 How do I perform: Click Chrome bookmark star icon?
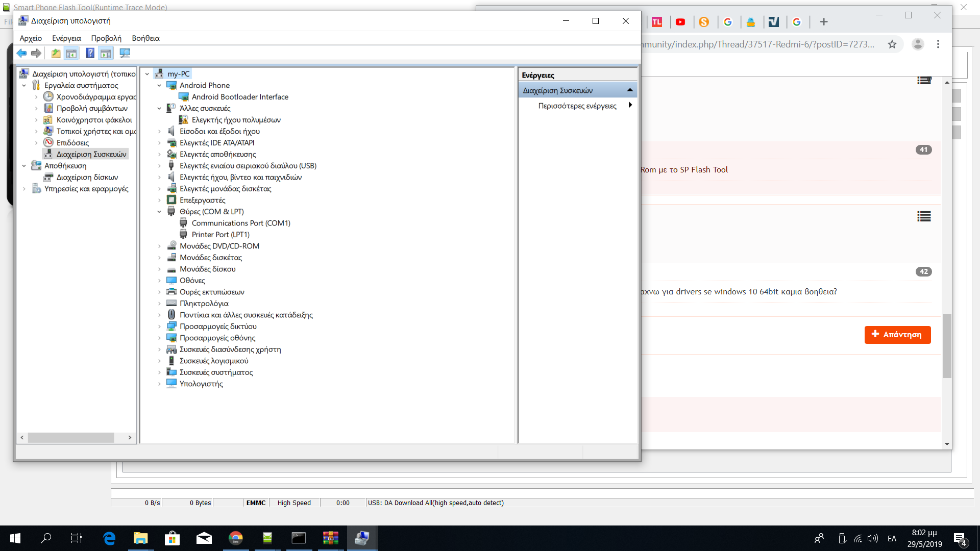[x=892, y=44]
